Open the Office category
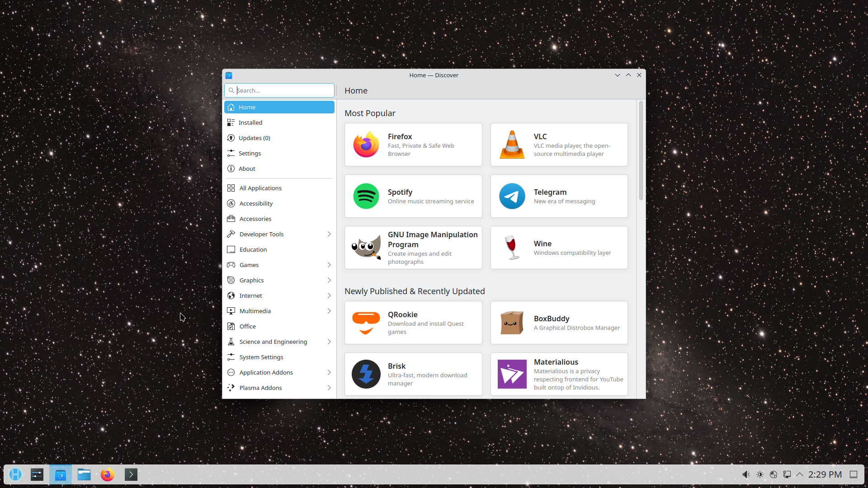This screenshot has height=488, width=868. (x=279, y=326)
